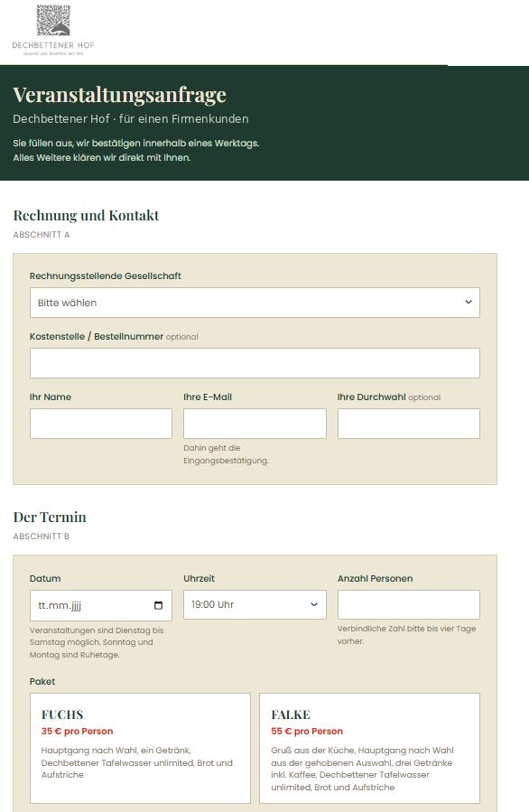
Task: Click the Datum date field
Action: (x=101, y=605)
